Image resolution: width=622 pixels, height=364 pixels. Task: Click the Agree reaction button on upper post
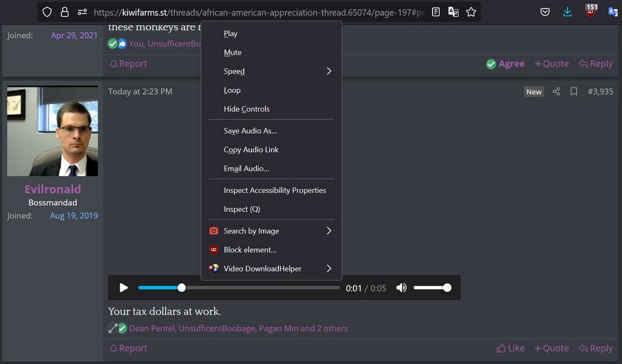pyautogui.click(x=505, y=64)
